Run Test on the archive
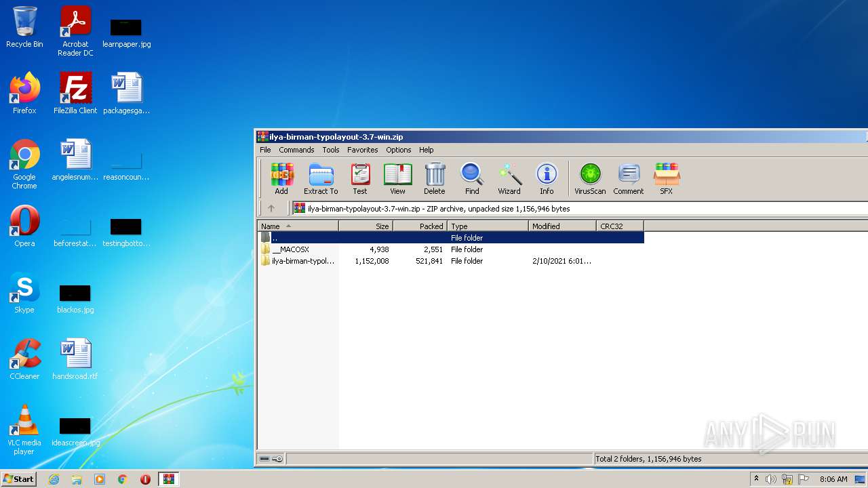 [360, 179]
